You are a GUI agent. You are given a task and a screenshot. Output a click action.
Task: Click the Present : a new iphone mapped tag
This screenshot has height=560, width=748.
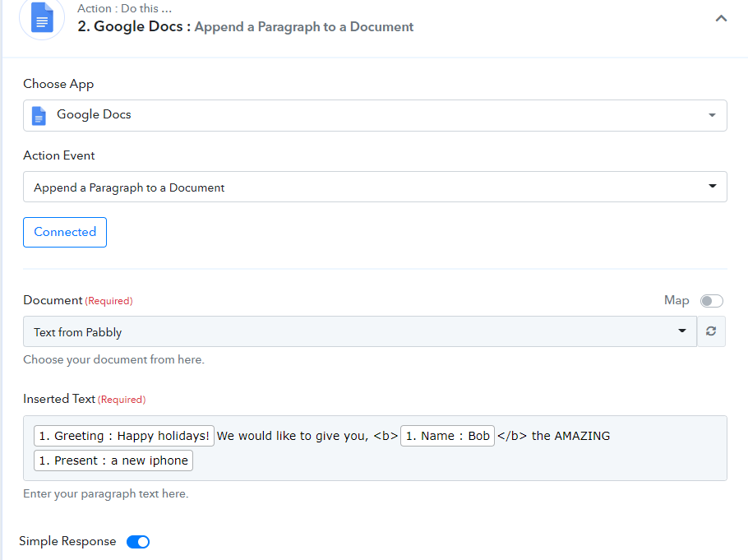tap(113, 460)
